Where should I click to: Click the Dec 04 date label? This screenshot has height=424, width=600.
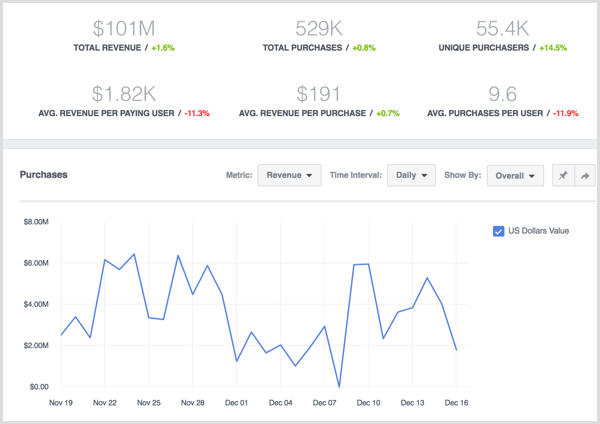[280, 403]
